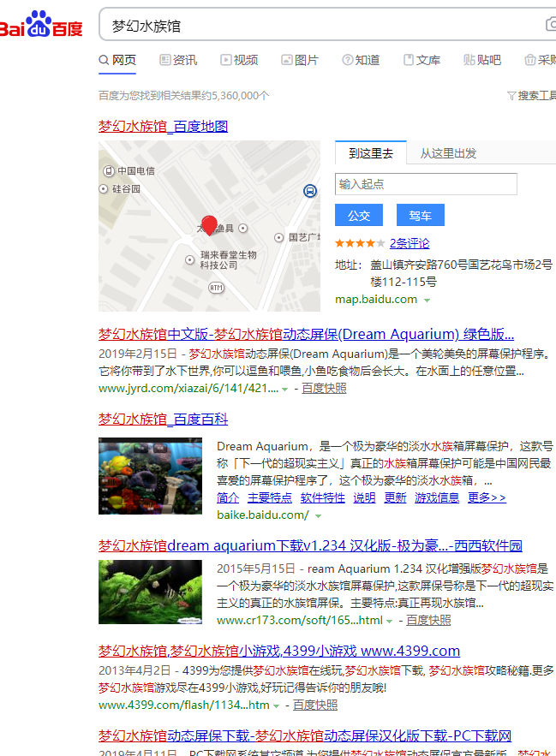The width and height of the screenshot is (556, 756).
Task: Expand the map.baidu.com dropdown arrow
Action: (427, 300)
